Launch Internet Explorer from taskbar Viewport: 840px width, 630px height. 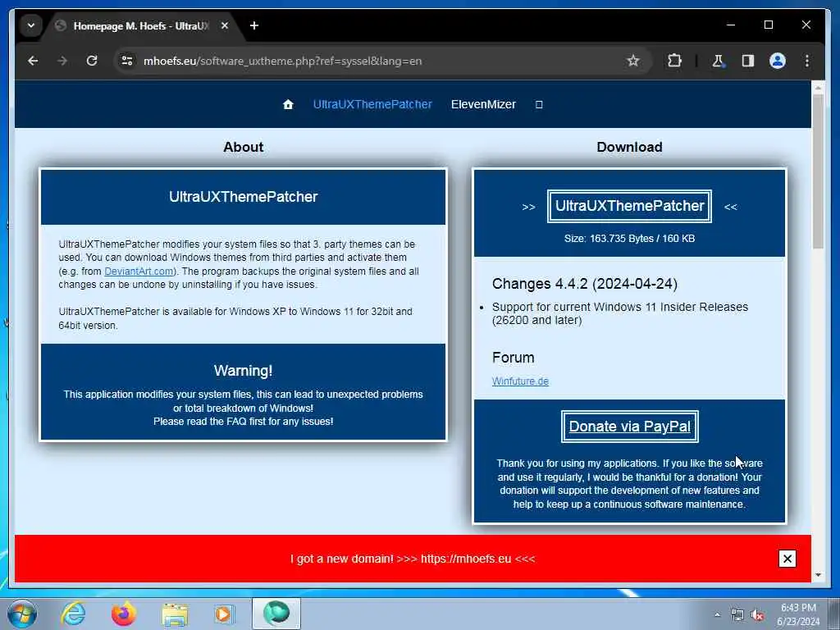tap(73, 614)
